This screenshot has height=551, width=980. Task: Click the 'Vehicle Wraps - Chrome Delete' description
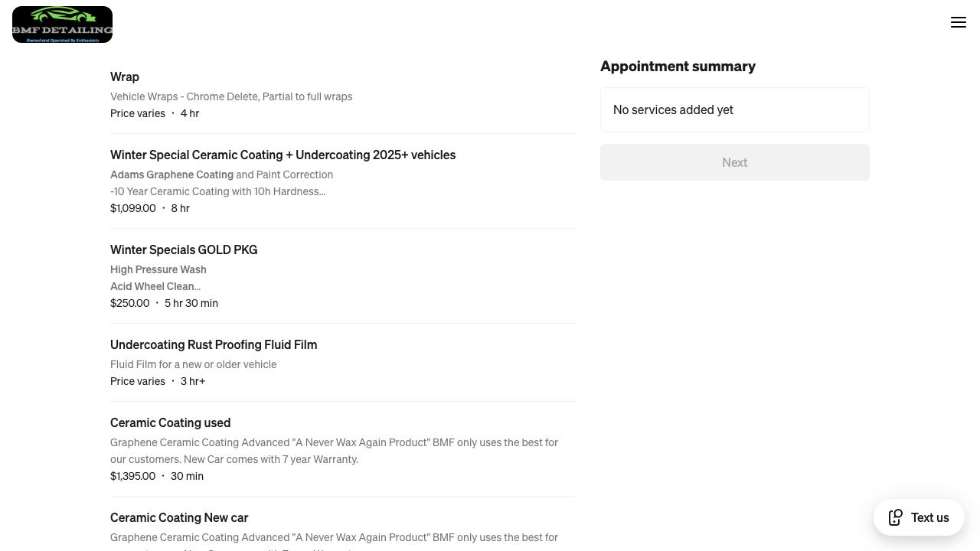pyautogui.click(x=231, y=96)
